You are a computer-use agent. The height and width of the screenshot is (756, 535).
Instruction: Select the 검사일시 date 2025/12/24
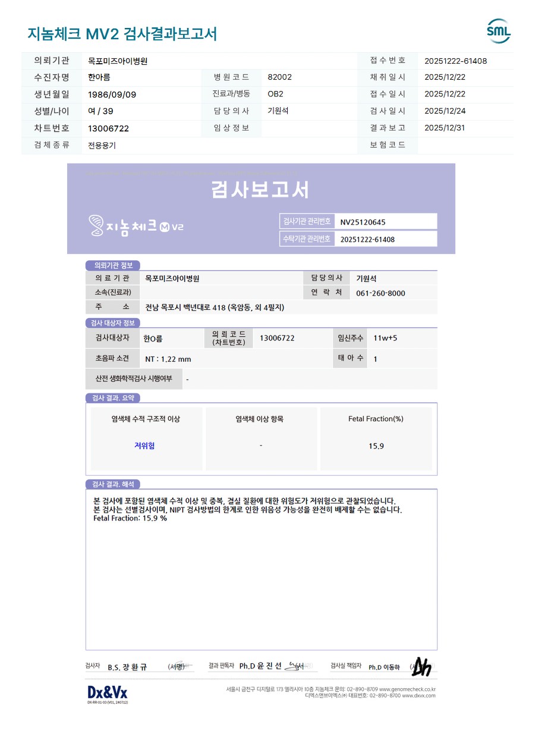(445, 111)
